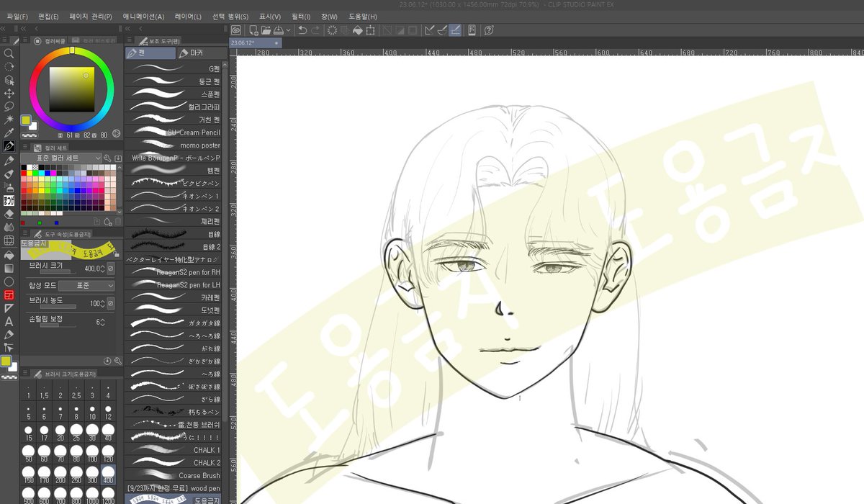Toggle snap to grid icon
This screenshot has width=864, height=504.
click(455, 30)
